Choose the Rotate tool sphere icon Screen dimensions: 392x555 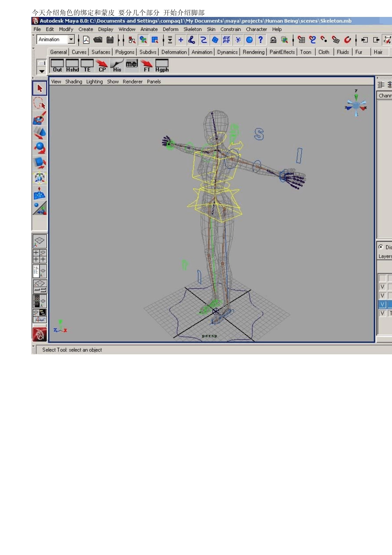click(40, 148)
